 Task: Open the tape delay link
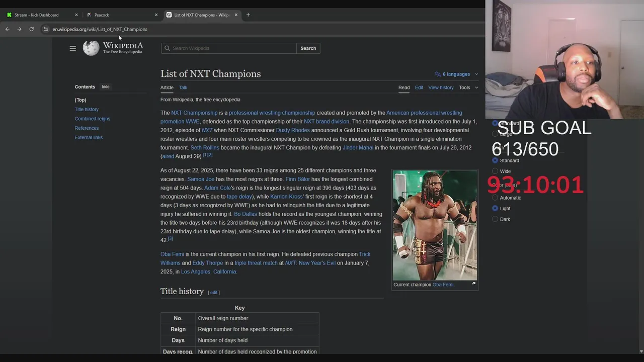(239, 197)
